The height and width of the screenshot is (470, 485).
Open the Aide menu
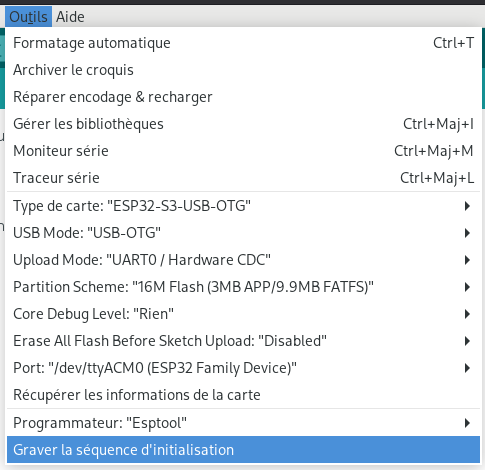tap(70, 17)
